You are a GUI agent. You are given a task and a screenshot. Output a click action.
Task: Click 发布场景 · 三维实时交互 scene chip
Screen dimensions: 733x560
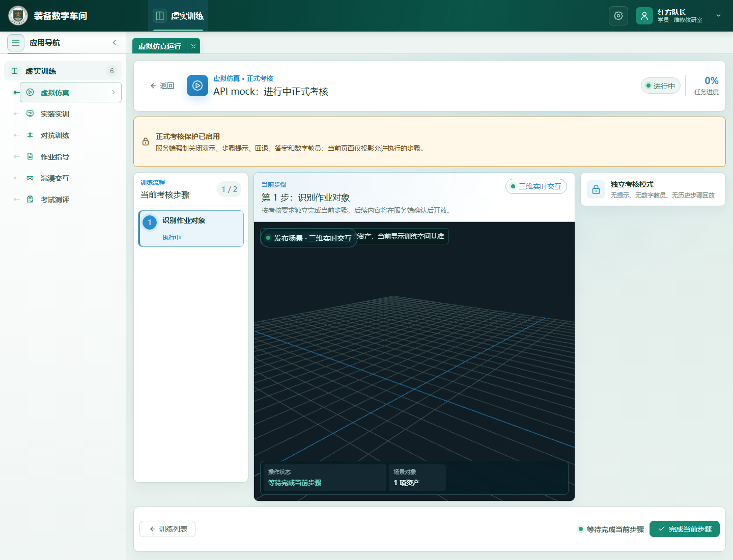click(x=308, y=238)
